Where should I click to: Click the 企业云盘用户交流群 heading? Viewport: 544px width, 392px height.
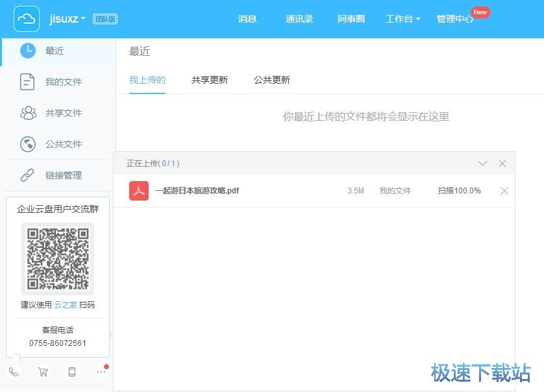(58, 209)
